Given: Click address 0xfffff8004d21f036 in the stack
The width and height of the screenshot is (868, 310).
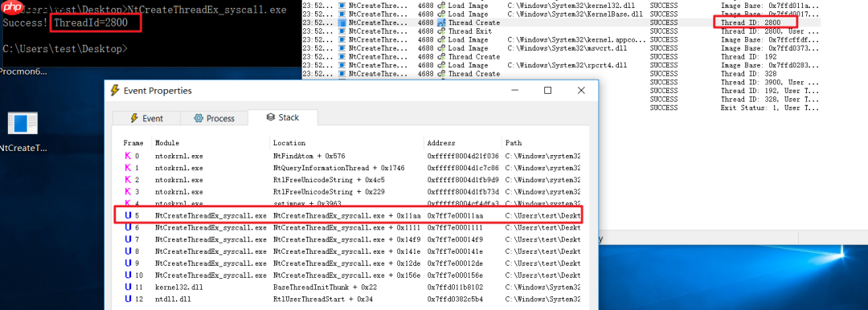Looking at the screenshot, I should click(464, 156).
